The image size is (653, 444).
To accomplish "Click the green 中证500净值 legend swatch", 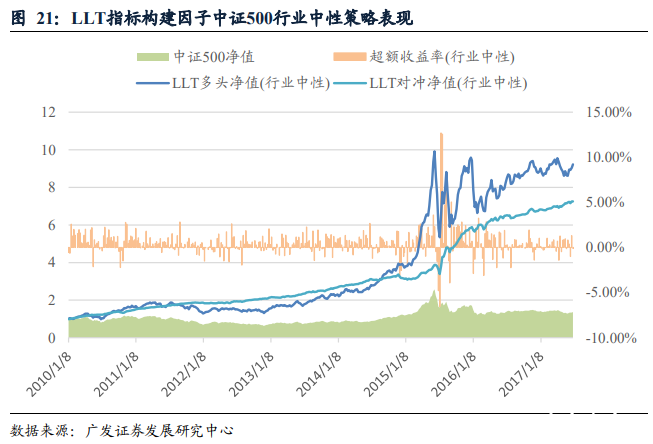I will click(153, 57).
